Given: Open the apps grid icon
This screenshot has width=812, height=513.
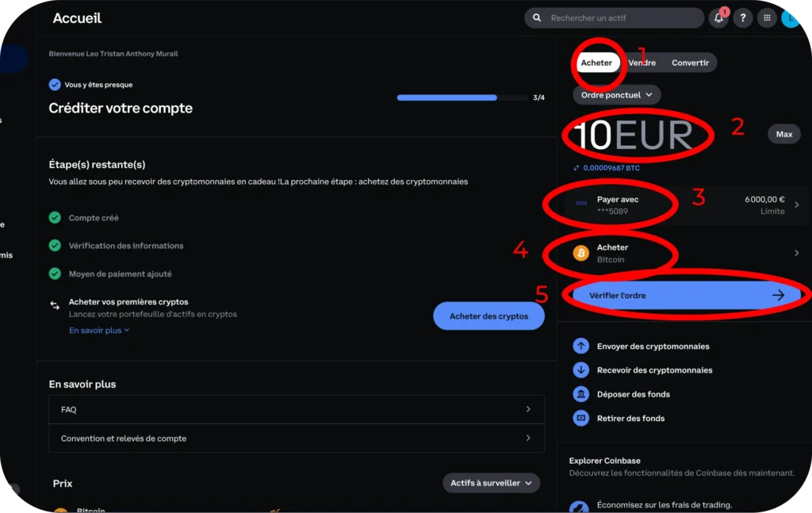Looking at the screenshot, I should tap(767, 18).
